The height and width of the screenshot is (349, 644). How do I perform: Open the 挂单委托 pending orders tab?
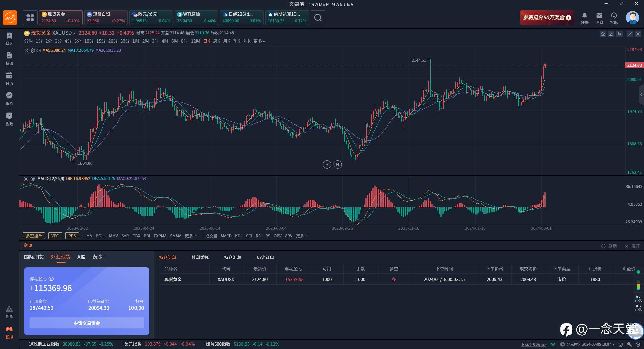click(200, 257)
